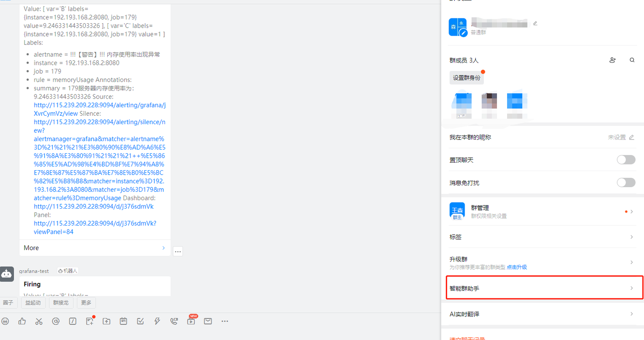Open the 标签 row chevron
This screenshot has height=340, width=644.
tap(631, 237)
